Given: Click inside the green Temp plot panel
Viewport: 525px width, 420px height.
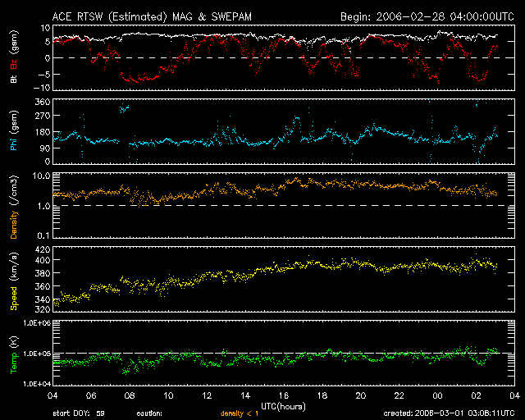Looking at the screenshot, I should click(x=284, y=353).
